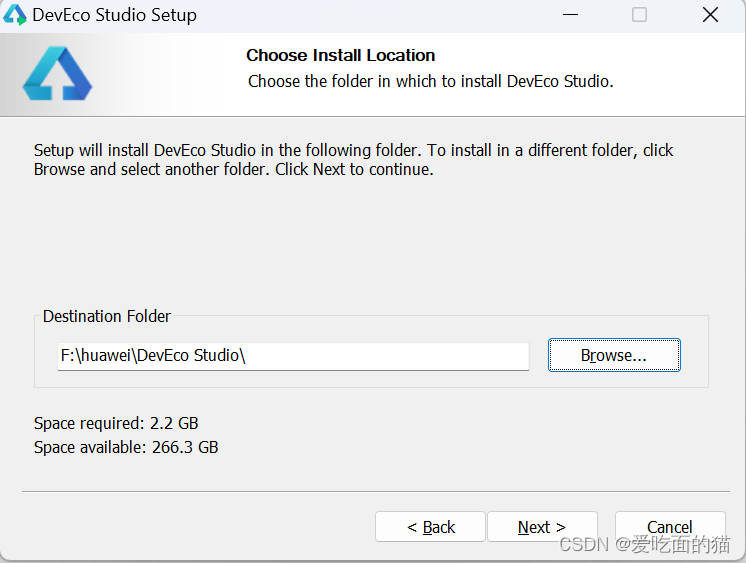Select the 'Space required: 2.2 GB' text
This screenshot has width=746, height=563.
point(116,423)
